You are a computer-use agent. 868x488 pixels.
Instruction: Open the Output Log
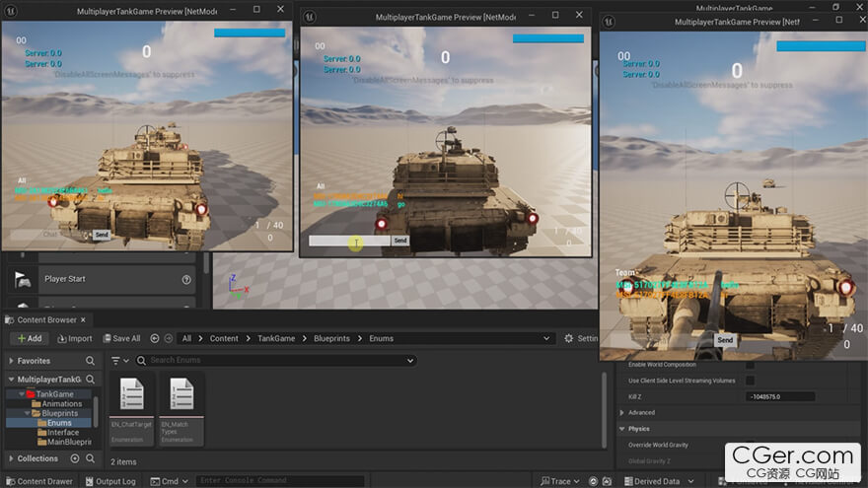110,481
